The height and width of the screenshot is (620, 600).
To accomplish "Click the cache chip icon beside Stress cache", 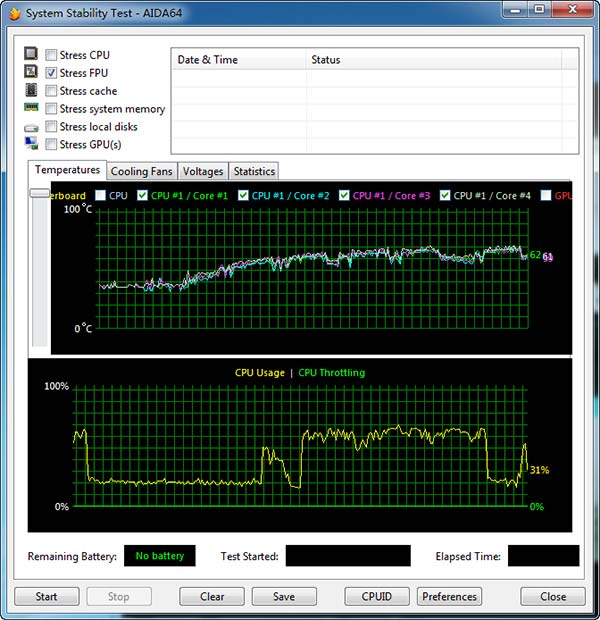I will pyautogui.click(x=31, y=90).
